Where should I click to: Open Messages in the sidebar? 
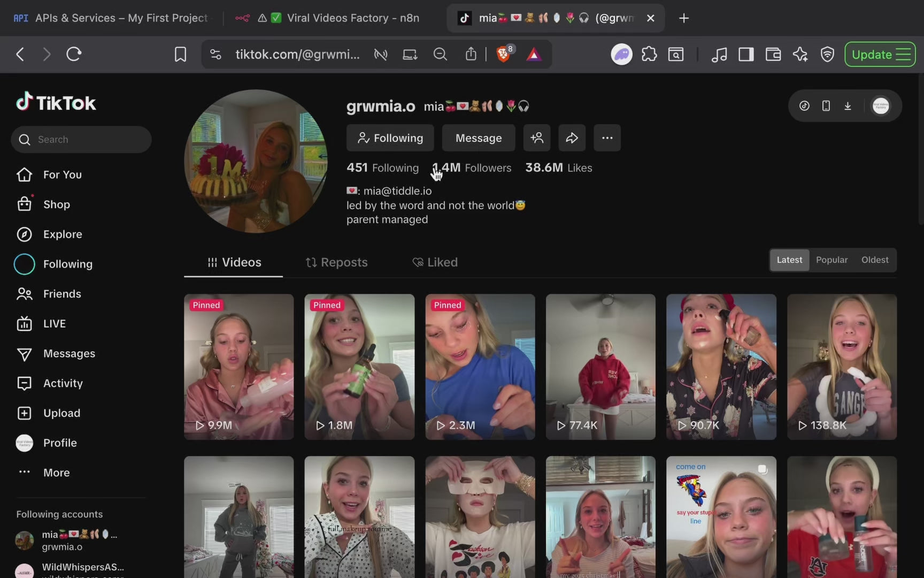[x=69, y=354]
